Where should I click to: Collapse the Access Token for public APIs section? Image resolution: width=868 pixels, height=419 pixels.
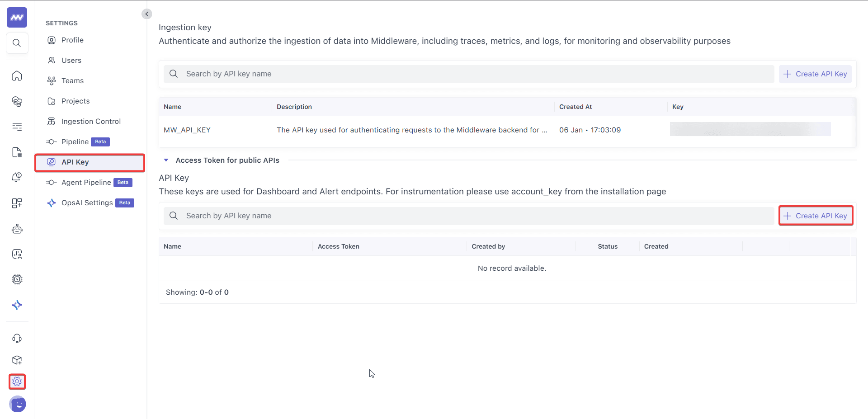[x=166, y=160]
